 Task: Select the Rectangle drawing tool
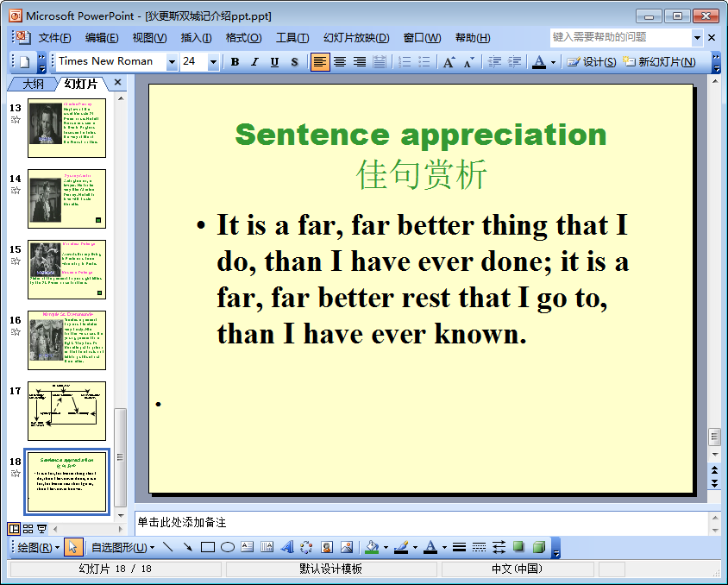tap(208, 547)
